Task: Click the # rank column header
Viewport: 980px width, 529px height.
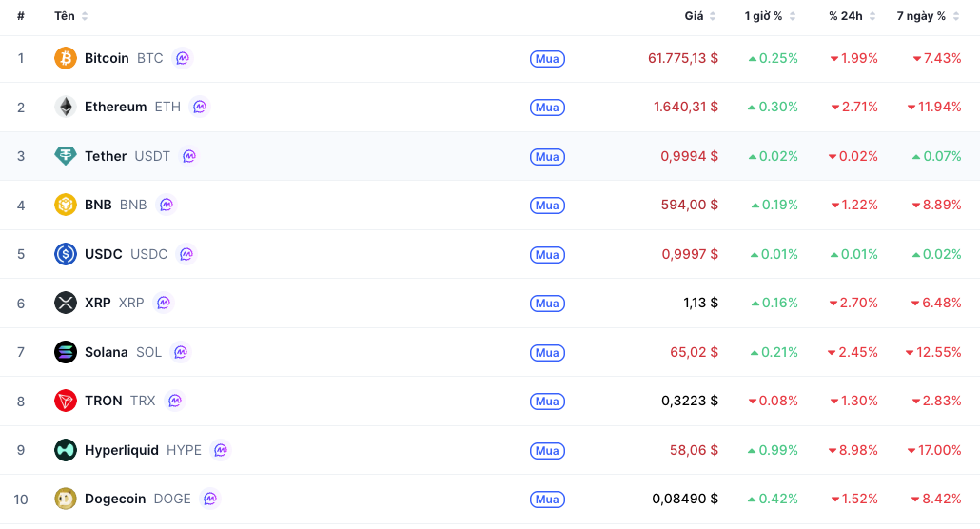Action: (x=21, y=16)
